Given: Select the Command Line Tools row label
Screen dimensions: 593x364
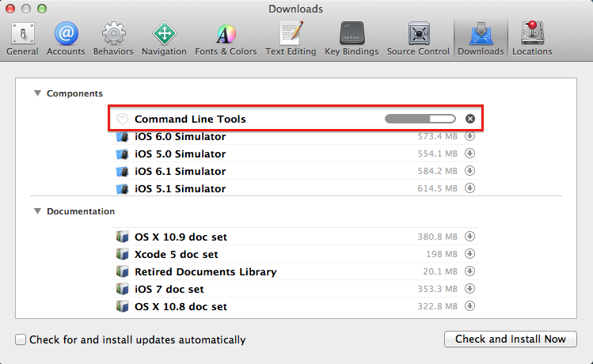Looking at the screenshot, I should [190, 119].
